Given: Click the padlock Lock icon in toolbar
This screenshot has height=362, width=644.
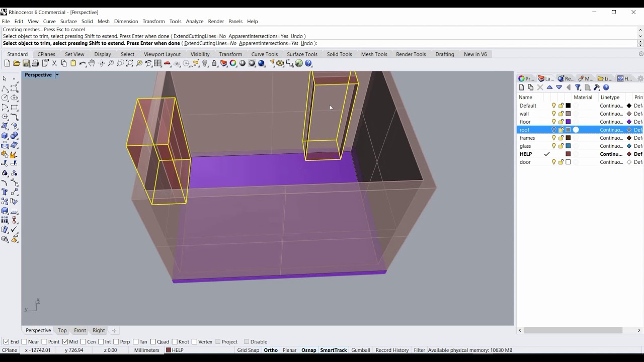Looking at the screenshot, I should (214, 63).
